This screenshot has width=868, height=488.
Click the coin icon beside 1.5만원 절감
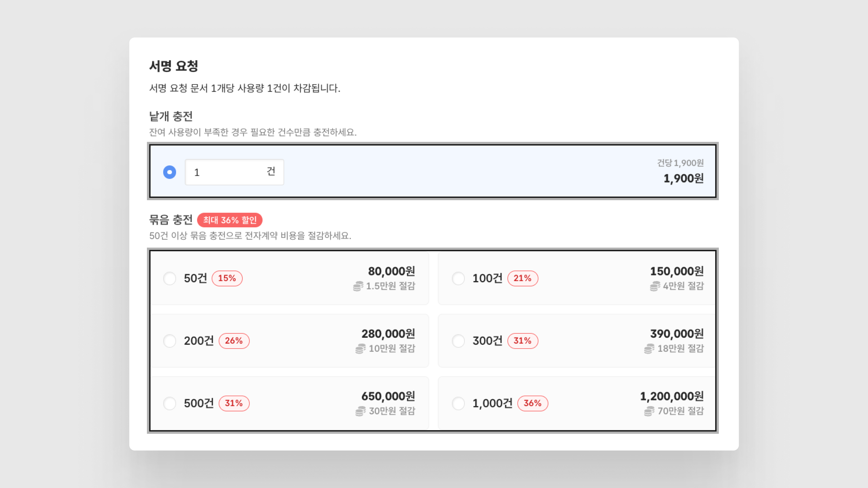358,286
